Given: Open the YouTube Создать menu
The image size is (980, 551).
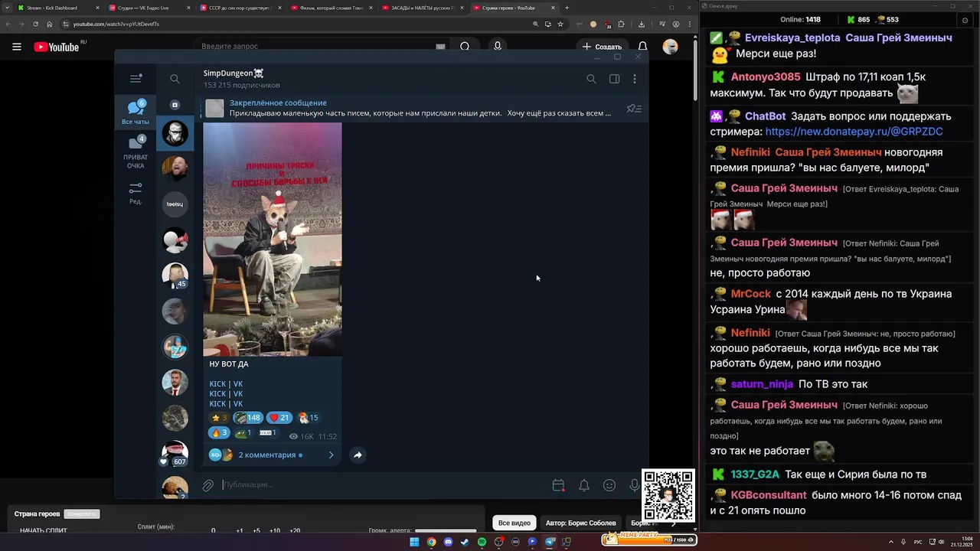Looking at the screenshot, I should coord(602,47).
